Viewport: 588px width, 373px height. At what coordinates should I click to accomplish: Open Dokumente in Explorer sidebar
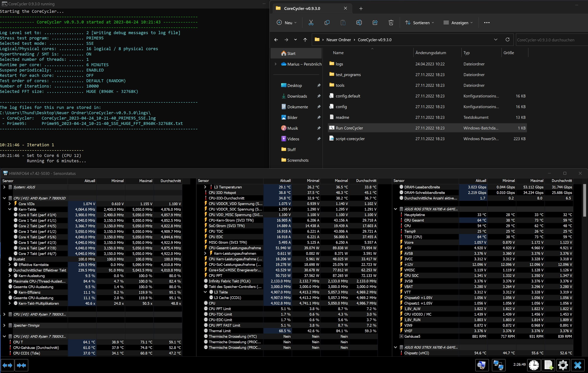pos(297,107)
